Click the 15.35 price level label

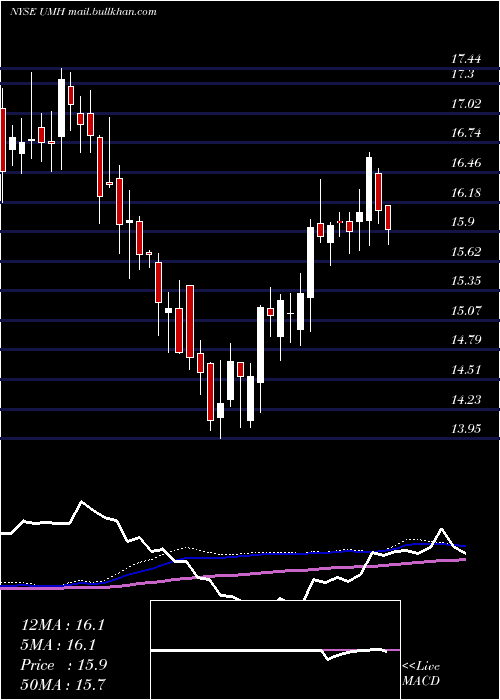pos(466,281)
